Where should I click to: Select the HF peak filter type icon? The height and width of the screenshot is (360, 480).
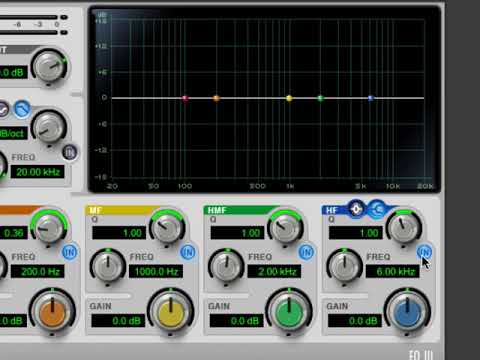[356, 209]
